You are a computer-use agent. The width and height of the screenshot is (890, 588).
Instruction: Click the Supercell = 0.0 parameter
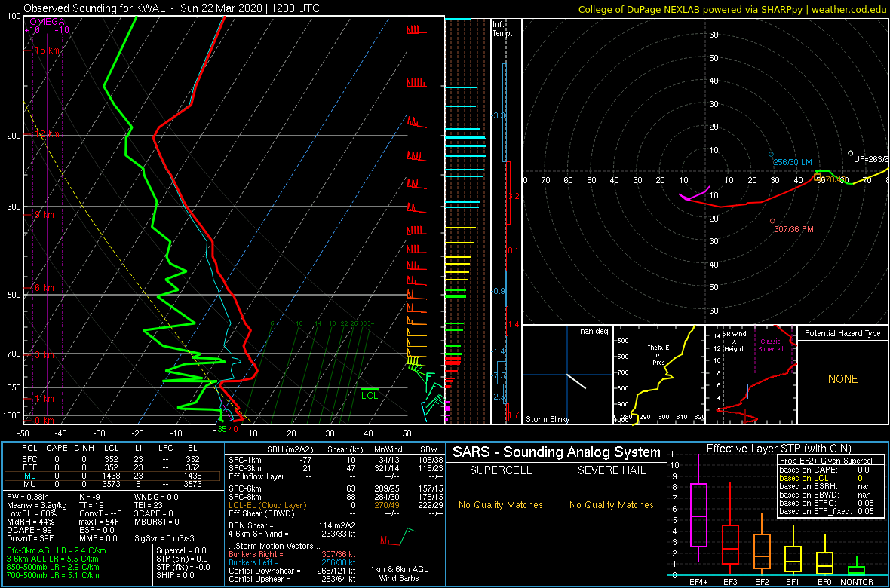coord(182,551)
